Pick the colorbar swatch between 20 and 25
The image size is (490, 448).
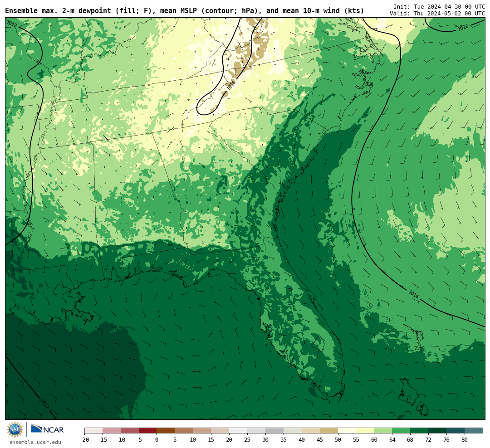click(239, 431)
